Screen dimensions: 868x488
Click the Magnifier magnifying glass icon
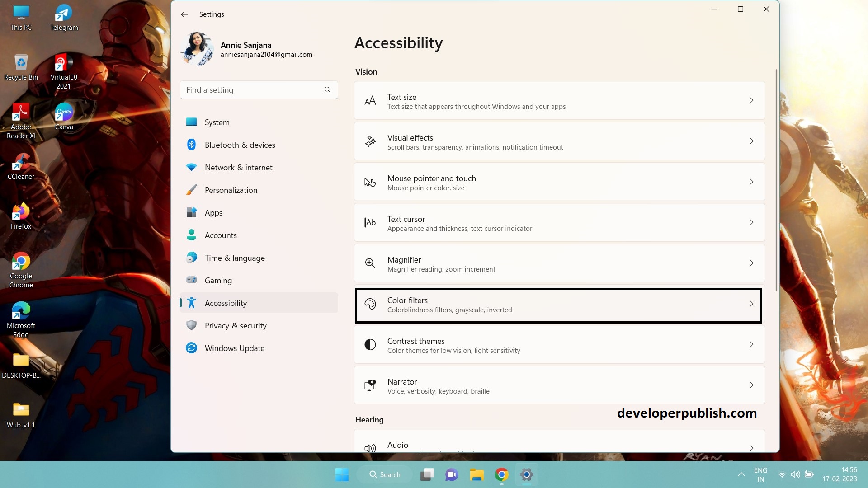(370, 263)
